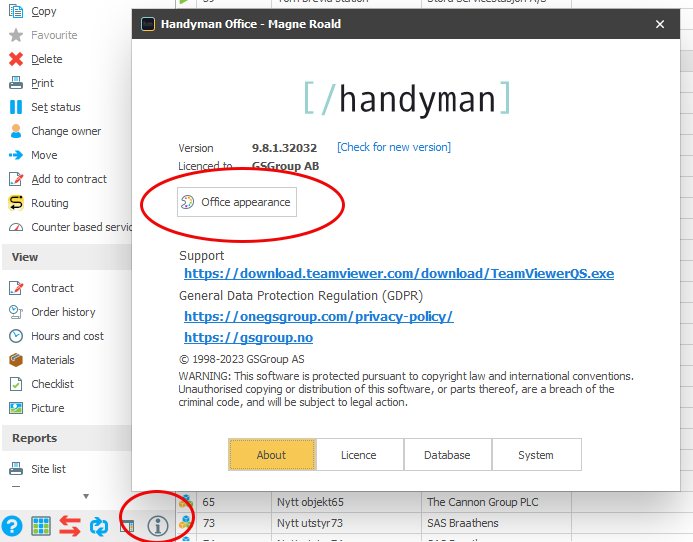Open help with blue question mark icon
Viewport: 693px width, 542px height.
click(x=12, y=526)
